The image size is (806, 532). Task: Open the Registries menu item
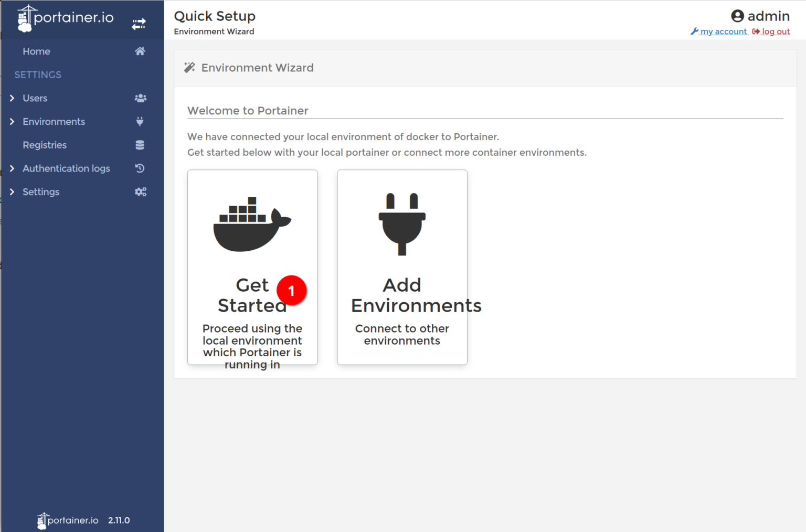coord(45,145)
